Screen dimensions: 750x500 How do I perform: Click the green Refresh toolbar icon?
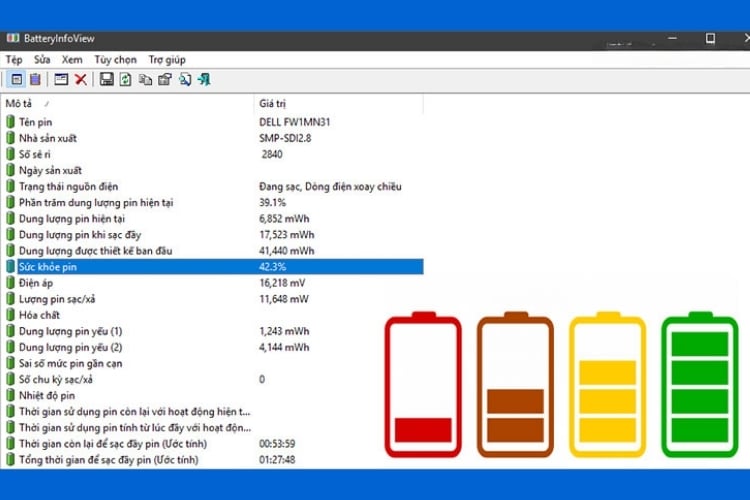tap(125, 79)
